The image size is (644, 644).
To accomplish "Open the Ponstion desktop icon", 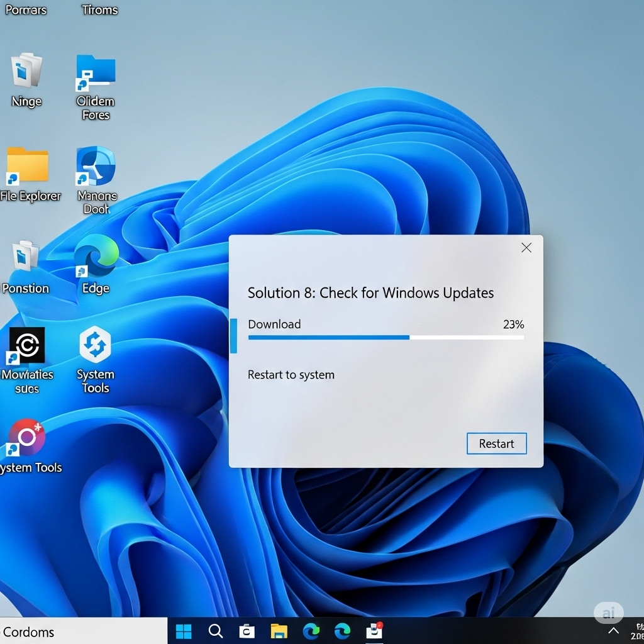I will click(25, 257).
